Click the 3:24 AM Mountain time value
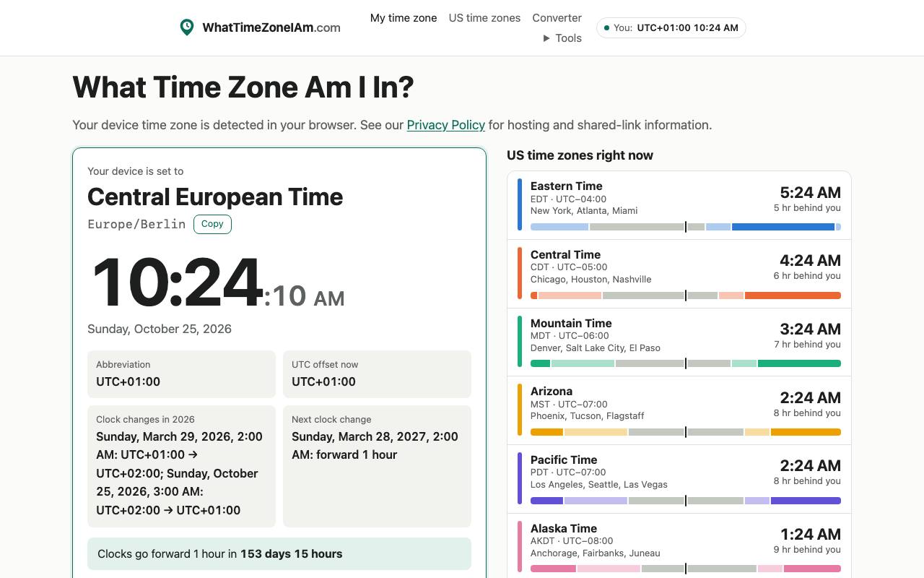 (x=810, y=329)
